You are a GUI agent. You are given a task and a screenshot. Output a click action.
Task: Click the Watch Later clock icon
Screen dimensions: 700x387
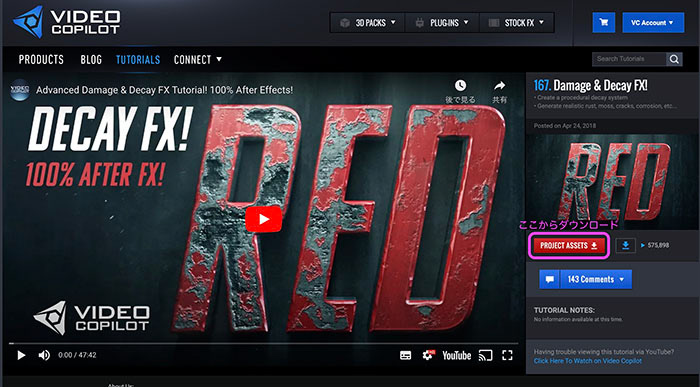pyautogui.click(x=460, y=85)
